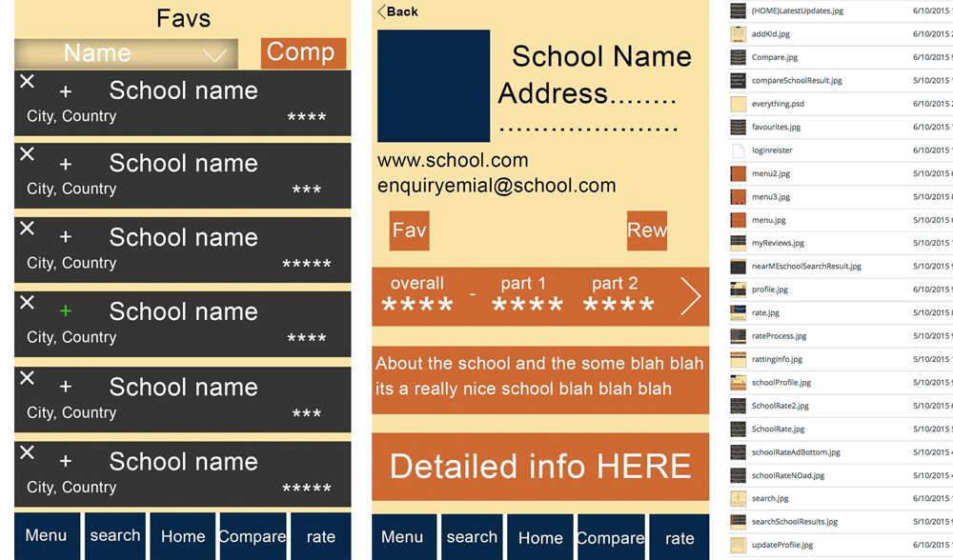Click the green plus icon on fourth school
953x560 pixels.
coord(66,311)
